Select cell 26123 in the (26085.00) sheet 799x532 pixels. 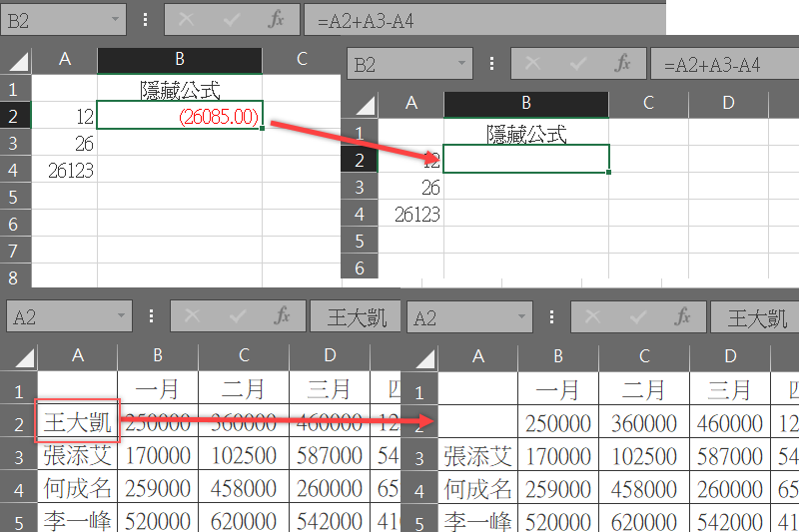64,170
